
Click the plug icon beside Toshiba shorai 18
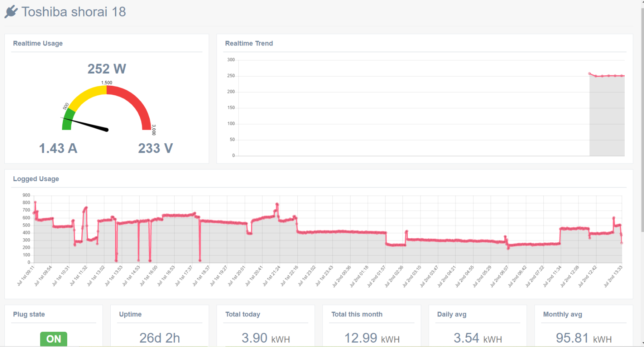pyautogui.click(x=11, y=12)
